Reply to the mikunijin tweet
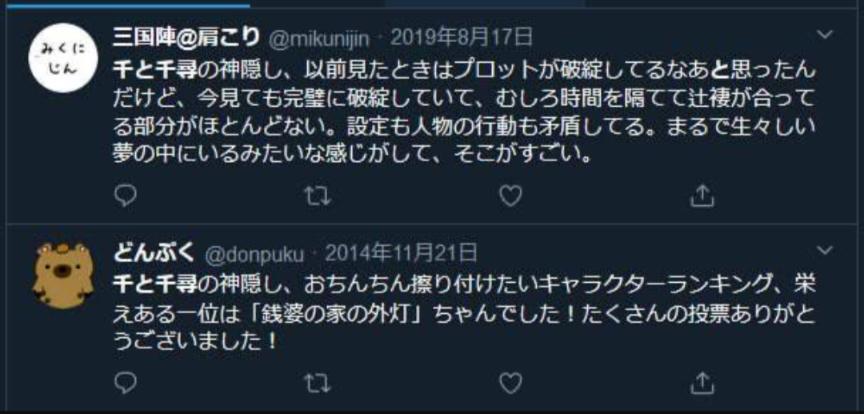This screenshot has height=414, width=864. (125, 195)
